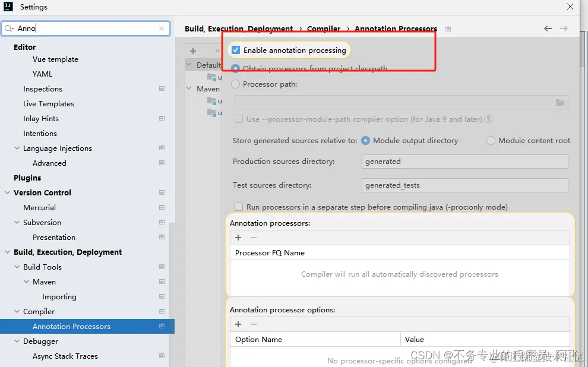Open Vue template settings
Screen dimensions: 588x367
point(55,59)
